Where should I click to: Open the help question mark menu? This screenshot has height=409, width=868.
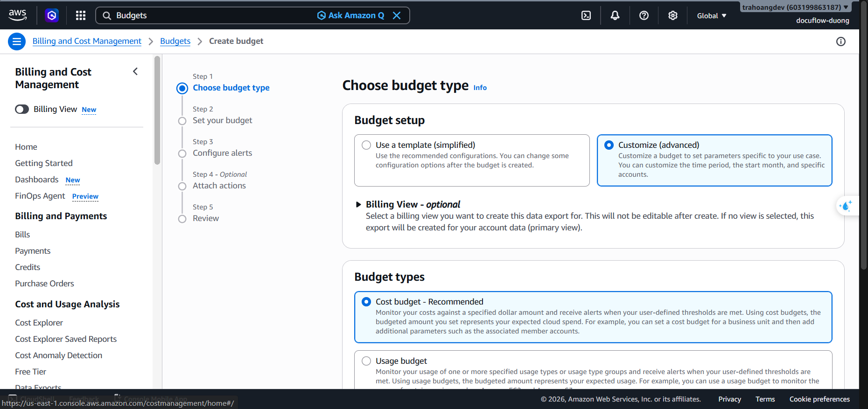(644, 15)
